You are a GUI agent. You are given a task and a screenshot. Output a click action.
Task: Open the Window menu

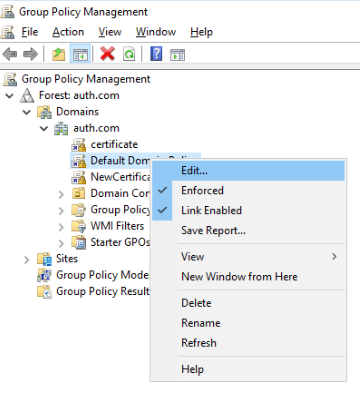[x=156, y=32]
